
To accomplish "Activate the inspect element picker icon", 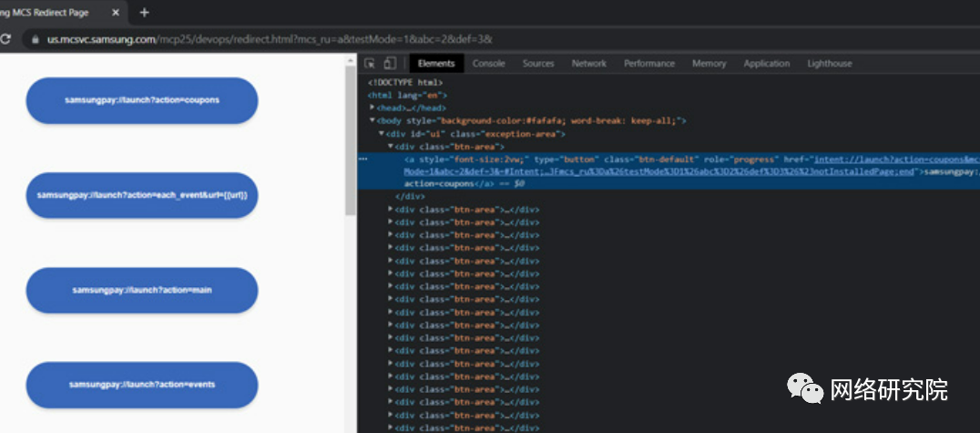I will coord(370,63).
